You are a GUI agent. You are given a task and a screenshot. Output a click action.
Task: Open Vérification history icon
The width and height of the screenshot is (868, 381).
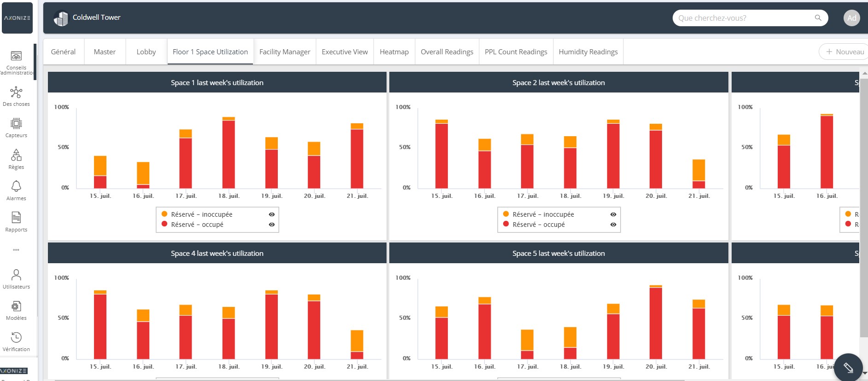pos(16,337)
